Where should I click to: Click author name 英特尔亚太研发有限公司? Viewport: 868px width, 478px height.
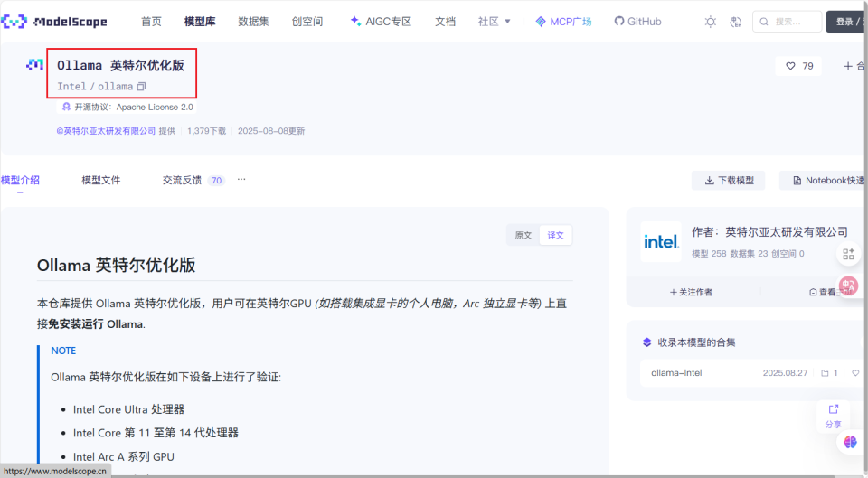click(786, 232)
